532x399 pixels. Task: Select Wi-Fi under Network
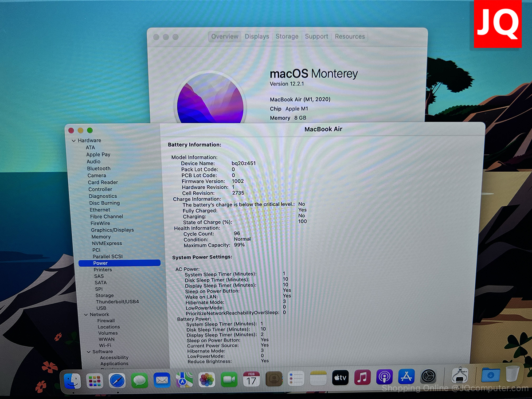pyautogui.click(x=105, y=346)
